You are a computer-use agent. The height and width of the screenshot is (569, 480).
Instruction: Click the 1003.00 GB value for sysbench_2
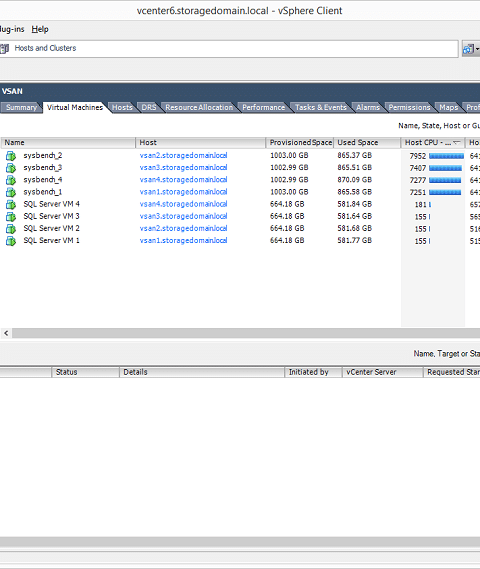click(x=289, y=156)
